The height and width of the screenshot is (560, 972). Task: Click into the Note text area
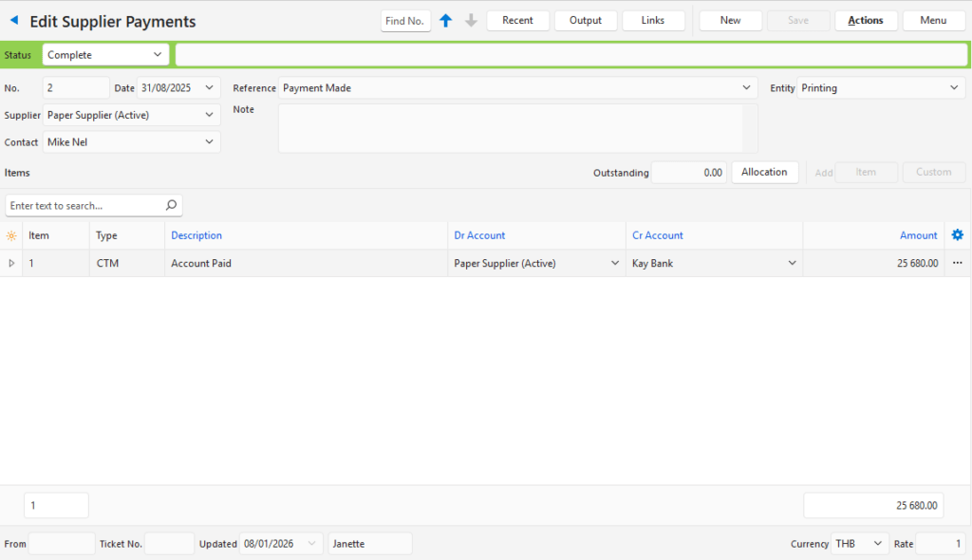coord(513,128)
